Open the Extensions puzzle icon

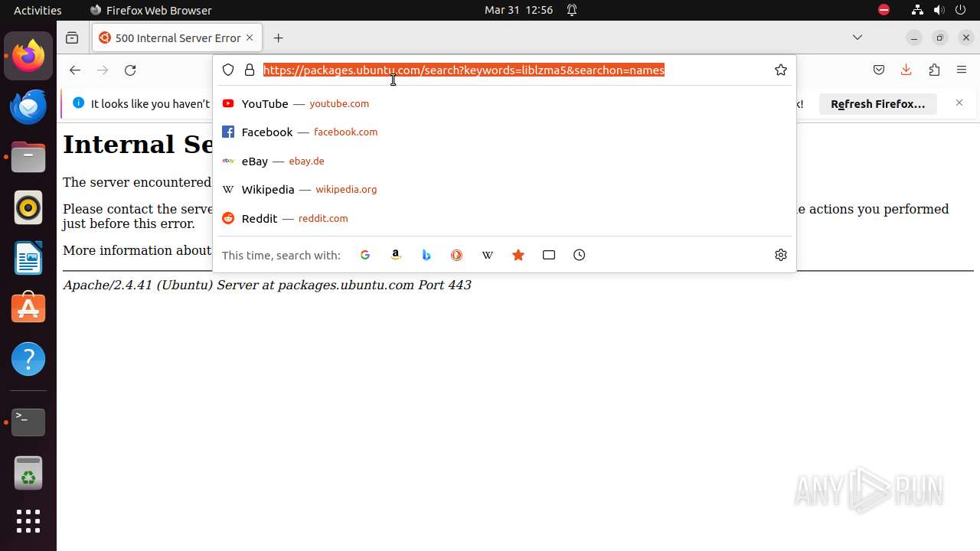click(934, 70)
